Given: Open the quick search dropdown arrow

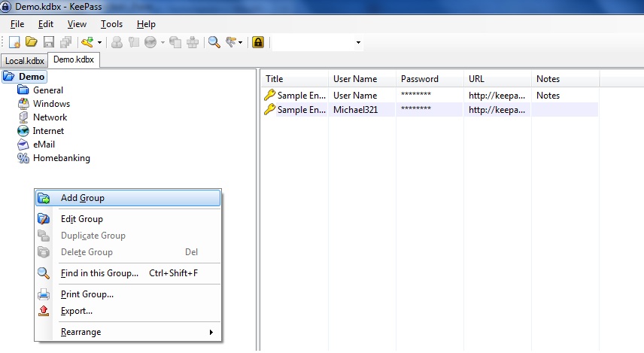Looking at the screenshot, I should [x=358, y=42].
